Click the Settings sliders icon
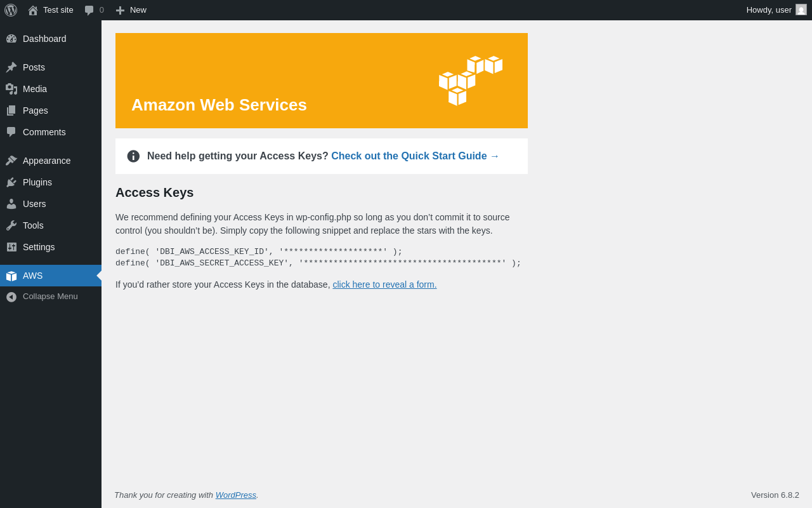This screenshot has height=508, width=812. click(11, 247)
